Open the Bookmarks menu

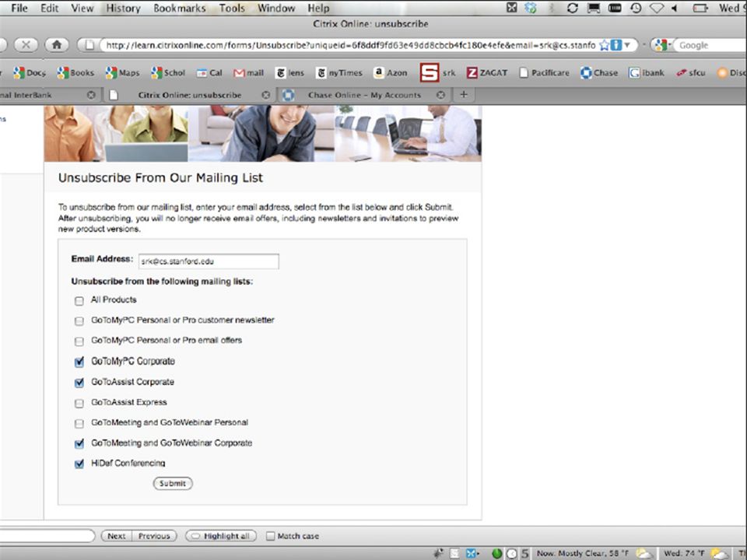click(x=180, y=8)
